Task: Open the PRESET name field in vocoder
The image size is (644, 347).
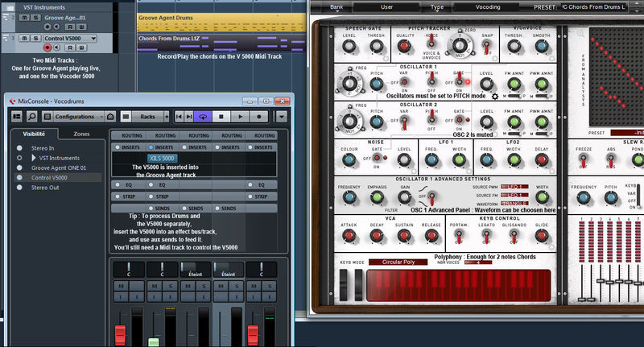Action: coord(593,7)
